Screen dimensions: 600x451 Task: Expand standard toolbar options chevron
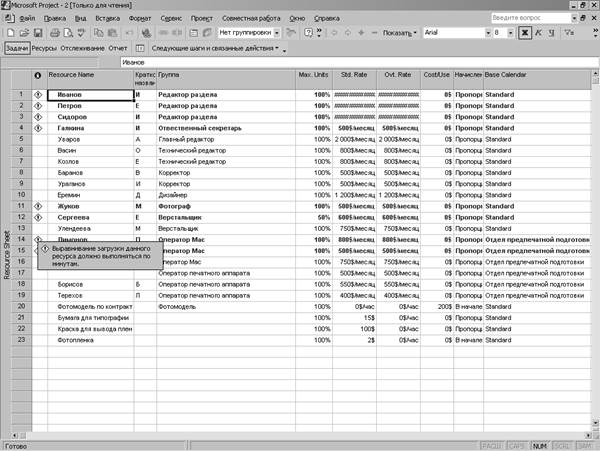coord(320,33)
